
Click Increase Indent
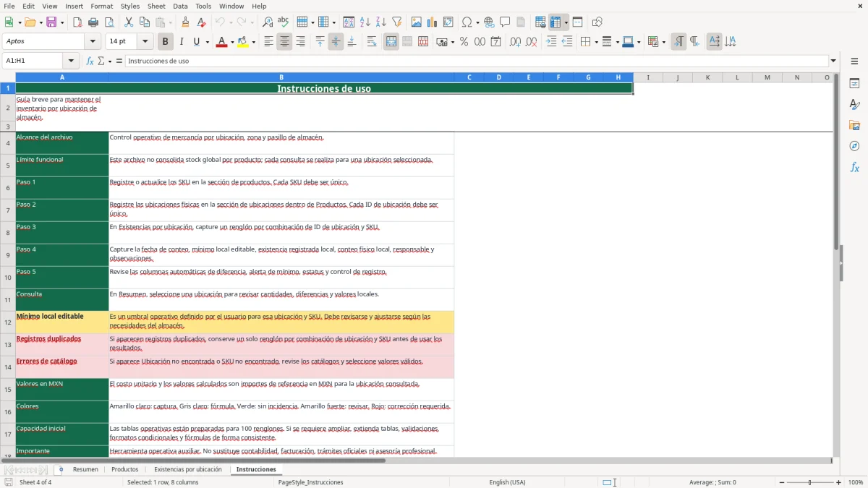point(551,42)
